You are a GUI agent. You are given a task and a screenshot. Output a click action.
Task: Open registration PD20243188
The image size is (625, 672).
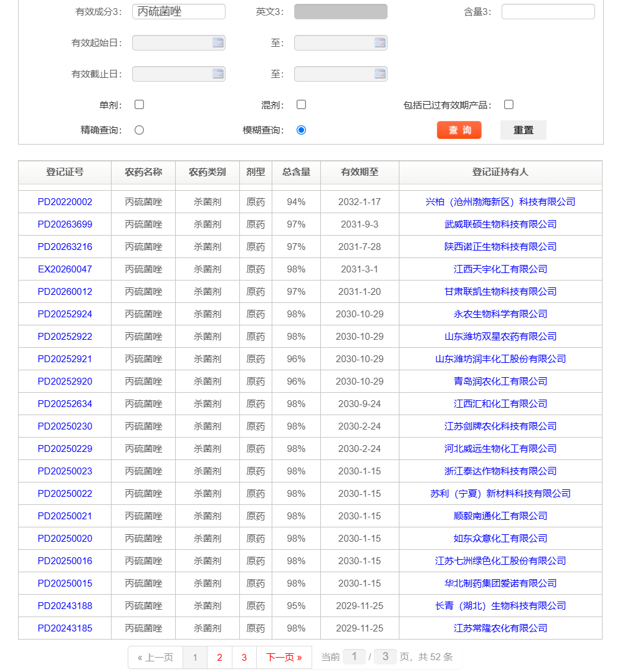(x=65, y=605)
